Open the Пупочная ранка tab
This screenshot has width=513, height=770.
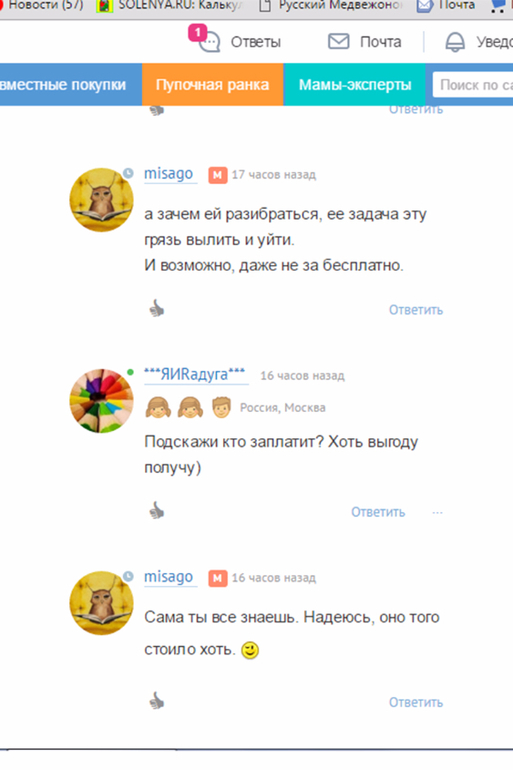pos(213,84)
